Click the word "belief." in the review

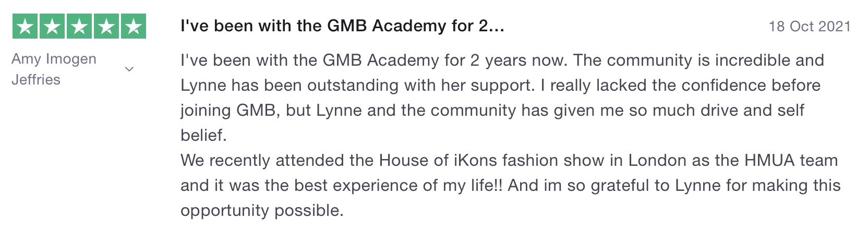click(x=203, y=135)
